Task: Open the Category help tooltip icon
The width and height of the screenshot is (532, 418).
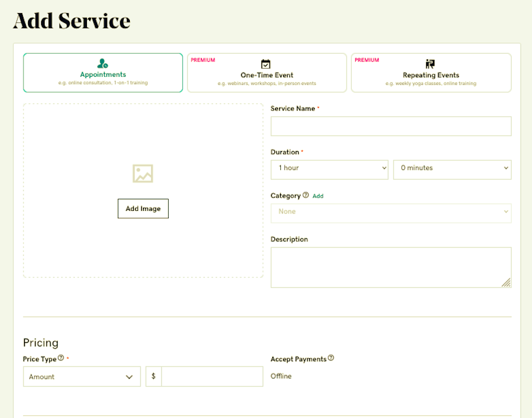Action: pos(305,195)
